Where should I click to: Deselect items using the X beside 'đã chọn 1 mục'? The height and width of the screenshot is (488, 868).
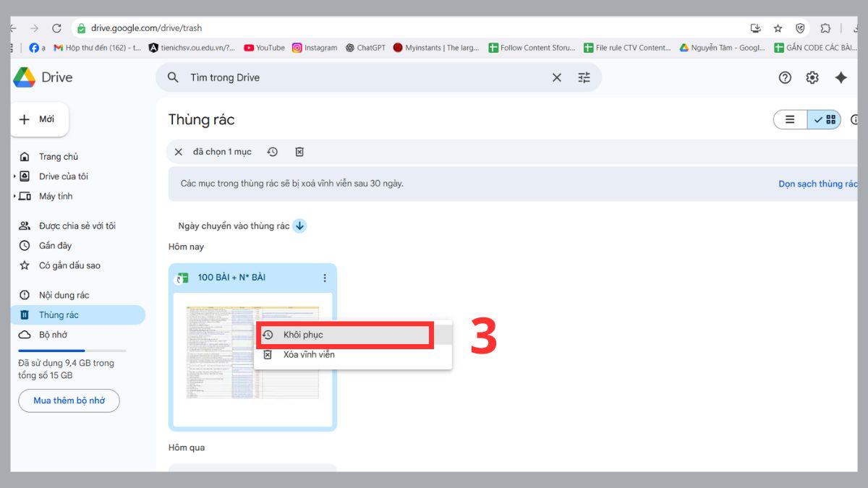pyautogui.click(x=179, y=152)
